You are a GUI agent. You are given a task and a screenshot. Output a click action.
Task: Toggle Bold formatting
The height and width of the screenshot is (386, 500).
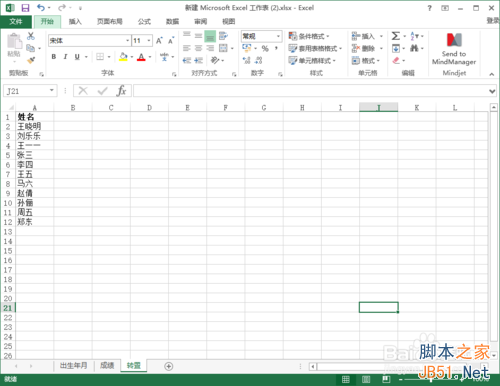(x=54, y=57)
